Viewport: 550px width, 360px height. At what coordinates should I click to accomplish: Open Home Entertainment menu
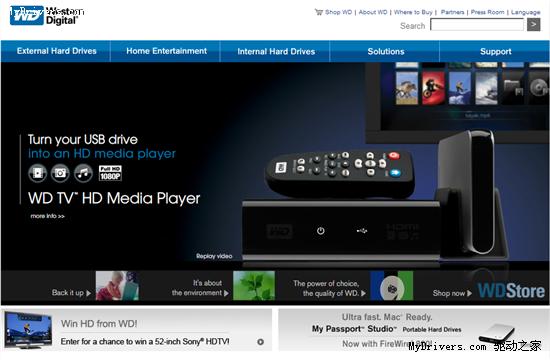[x=166, y=51]
